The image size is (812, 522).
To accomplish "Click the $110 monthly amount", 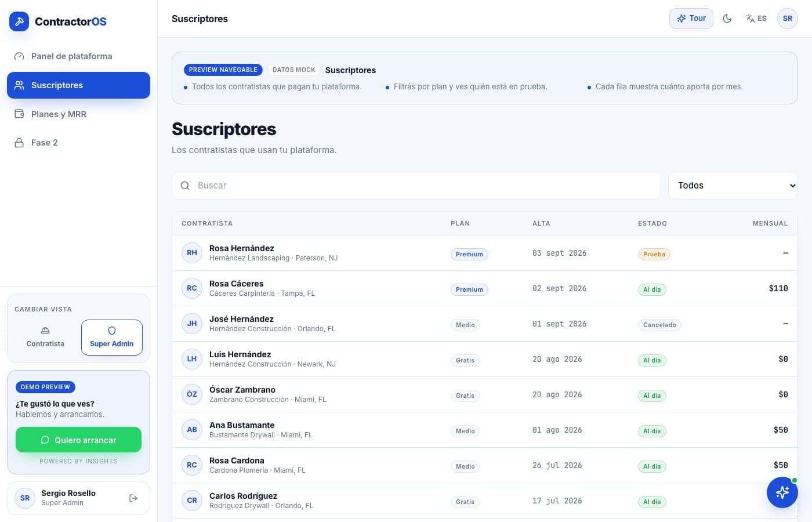I will 778,288.
